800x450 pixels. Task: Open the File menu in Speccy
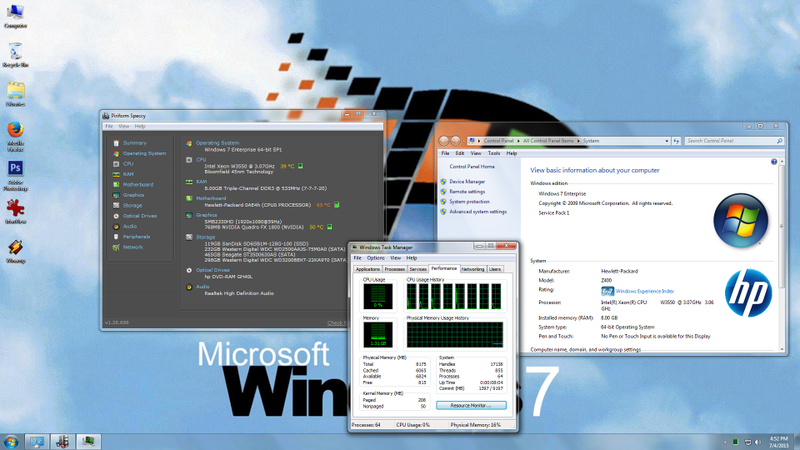(109, 126)
